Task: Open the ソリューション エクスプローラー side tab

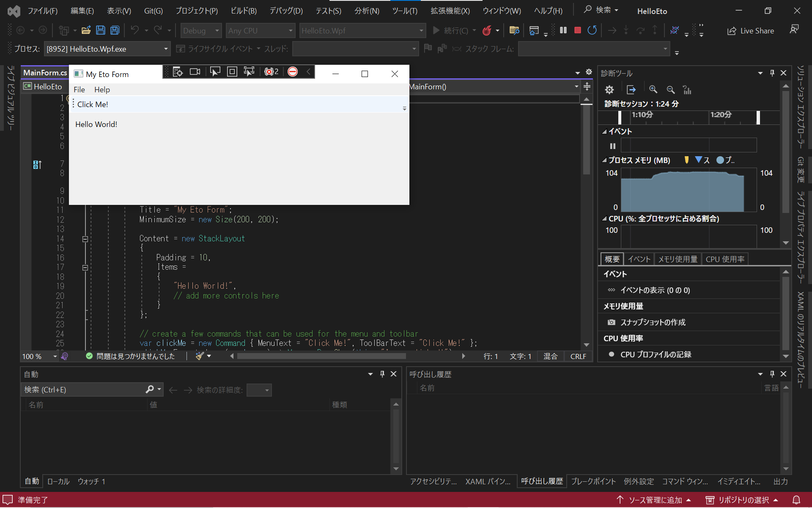Action: [801, 107]
